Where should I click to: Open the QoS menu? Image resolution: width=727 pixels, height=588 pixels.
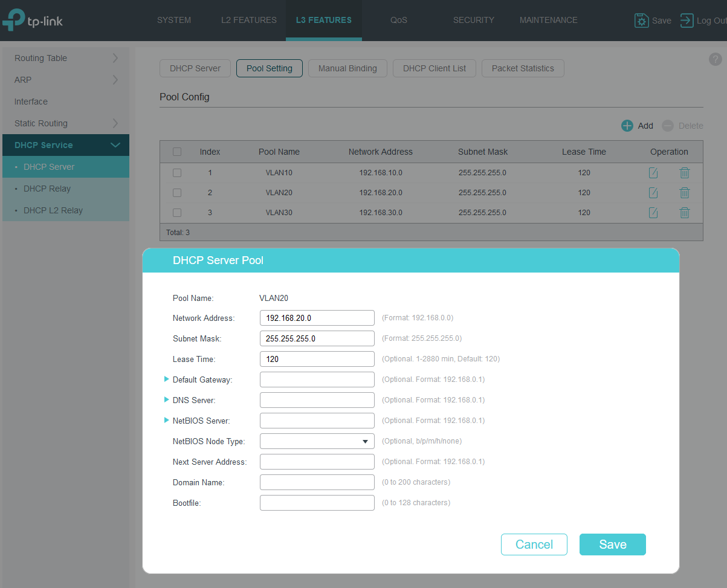tap(399, 20)
